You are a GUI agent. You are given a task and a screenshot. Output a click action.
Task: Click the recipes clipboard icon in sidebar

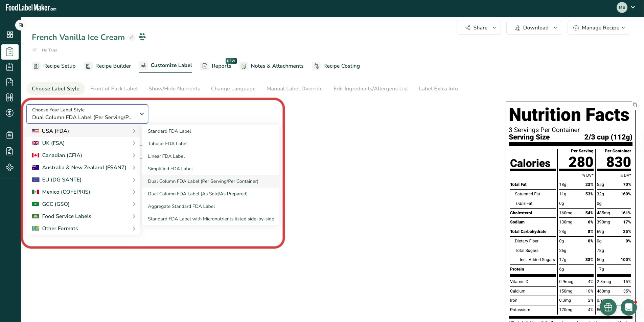tap(10, 52)
